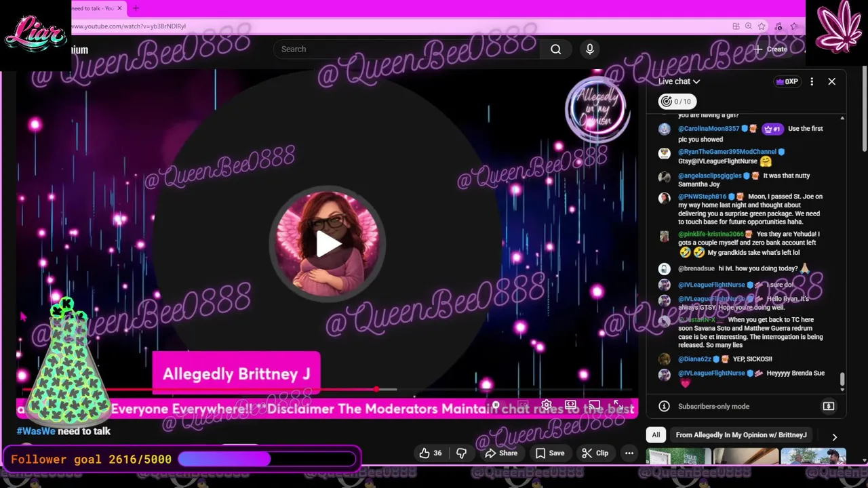Click @brendasue chat username

[x=696, y=268]
